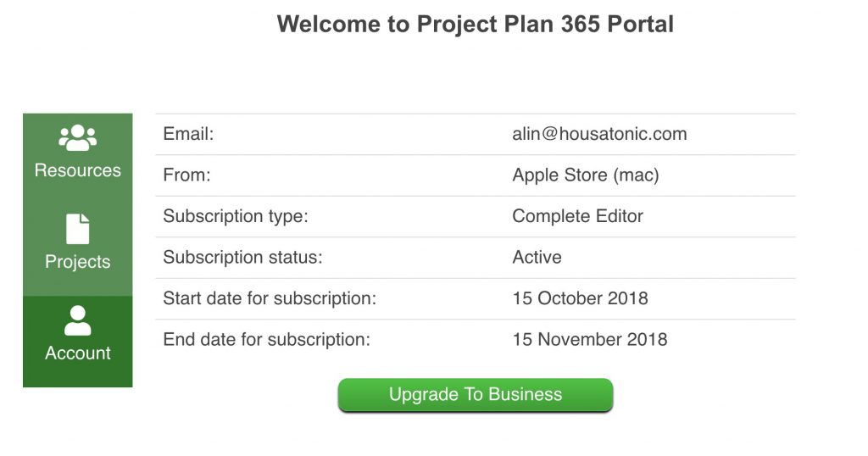Click the End date for subscription label

click(266, 339)
